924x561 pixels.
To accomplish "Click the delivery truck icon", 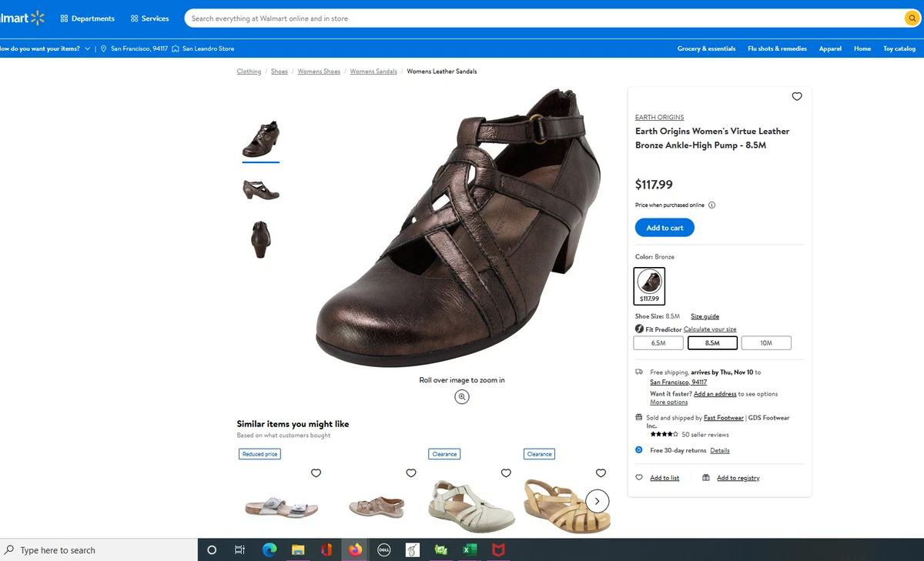I will pos(639,372).
